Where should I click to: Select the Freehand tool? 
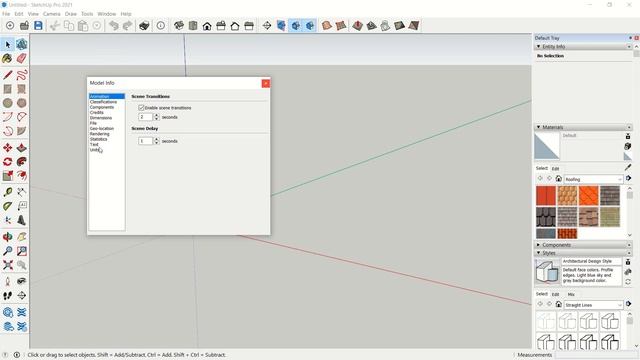[x=22, y=75]
